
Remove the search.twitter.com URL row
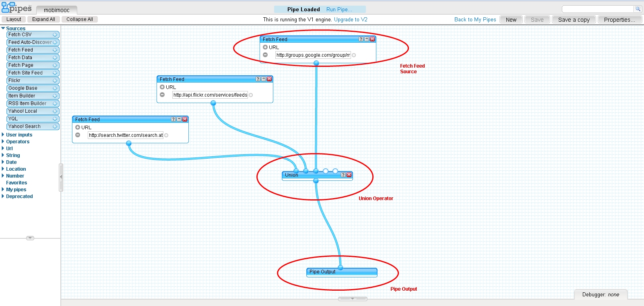(x=78, y=135)
